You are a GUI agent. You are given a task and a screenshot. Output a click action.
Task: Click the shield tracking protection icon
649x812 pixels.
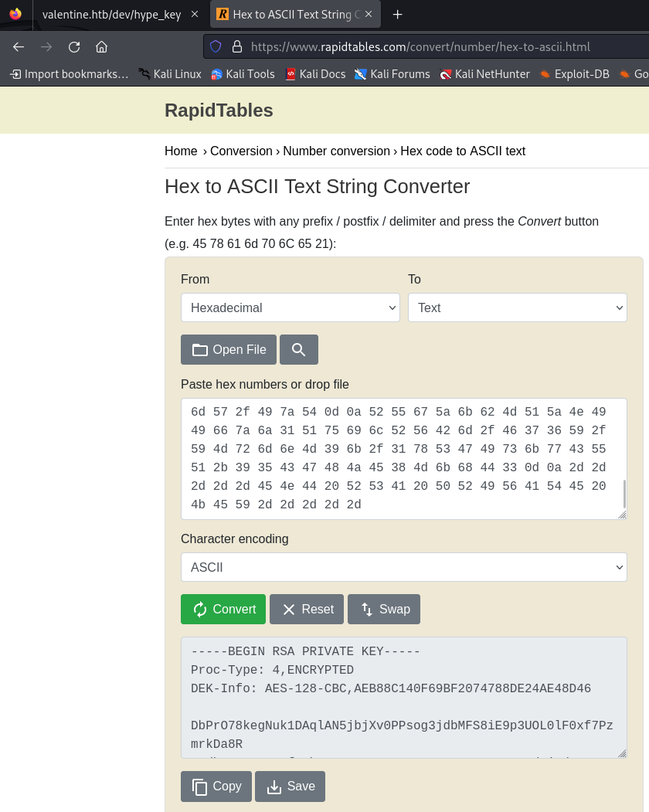pos(216,46)
